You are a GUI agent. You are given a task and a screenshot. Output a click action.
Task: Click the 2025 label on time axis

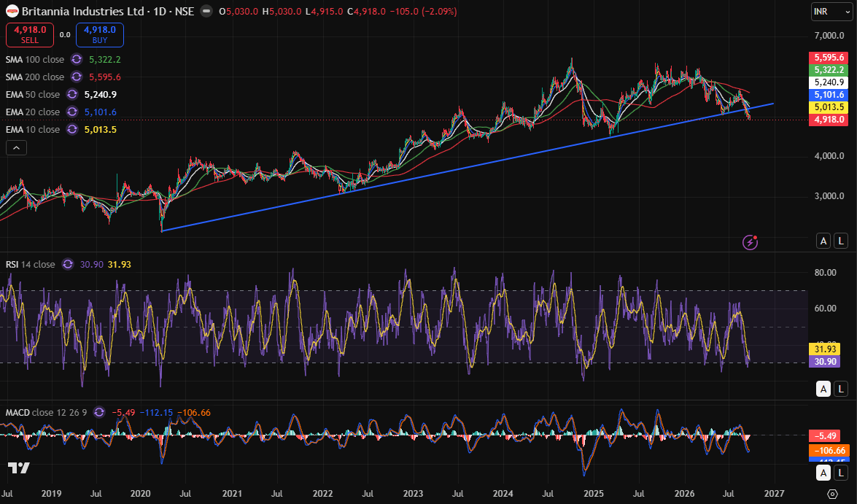coord(594,494)
